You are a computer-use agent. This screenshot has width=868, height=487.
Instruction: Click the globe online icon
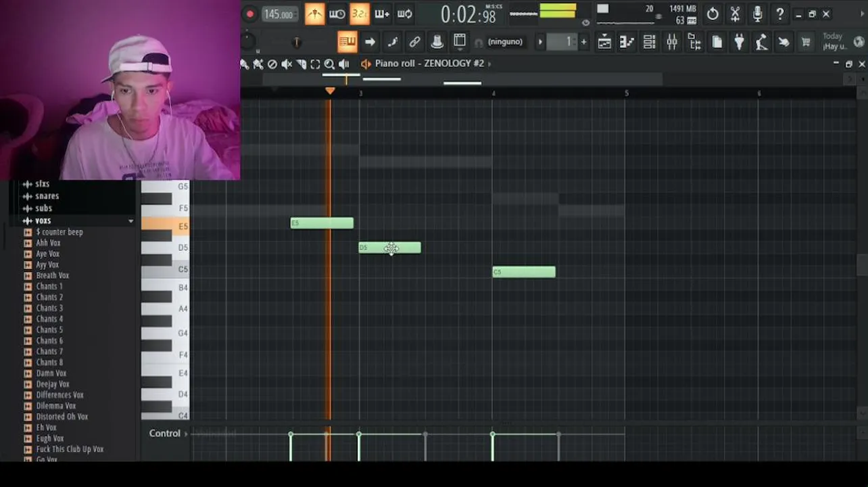[859, 42]
